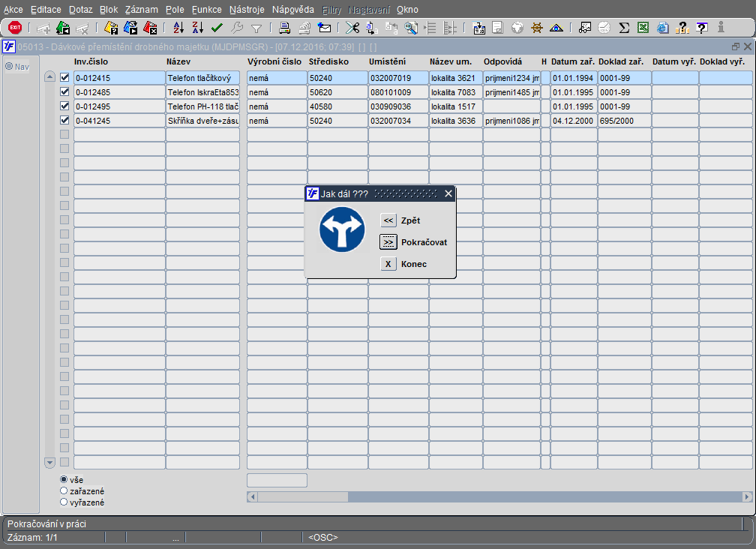Select the 'vše' radio button
Image resolution: width=756 pixels, height=549 pixels.
(x=64, y=479)
